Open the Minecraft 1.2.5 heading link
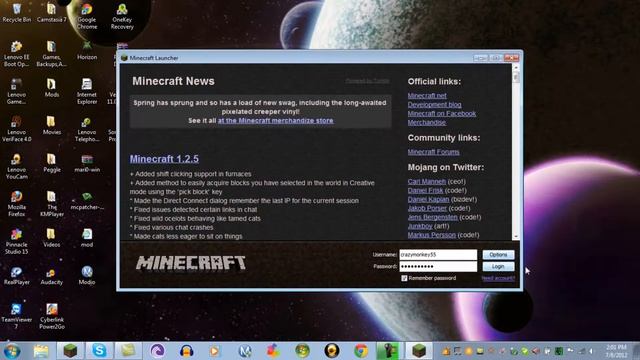Viewport: 640px width, 360px height. point(164,159)
